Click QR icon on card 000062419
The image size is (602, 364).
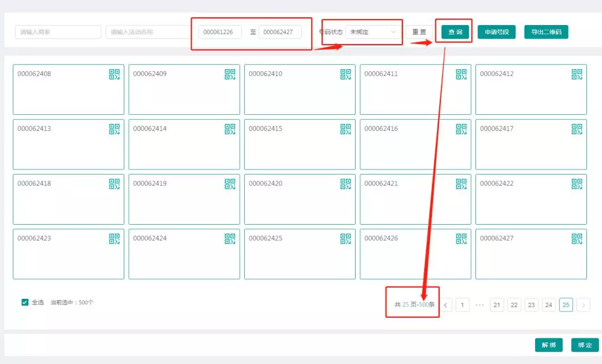pyautogui.click(x=230, y=184)
